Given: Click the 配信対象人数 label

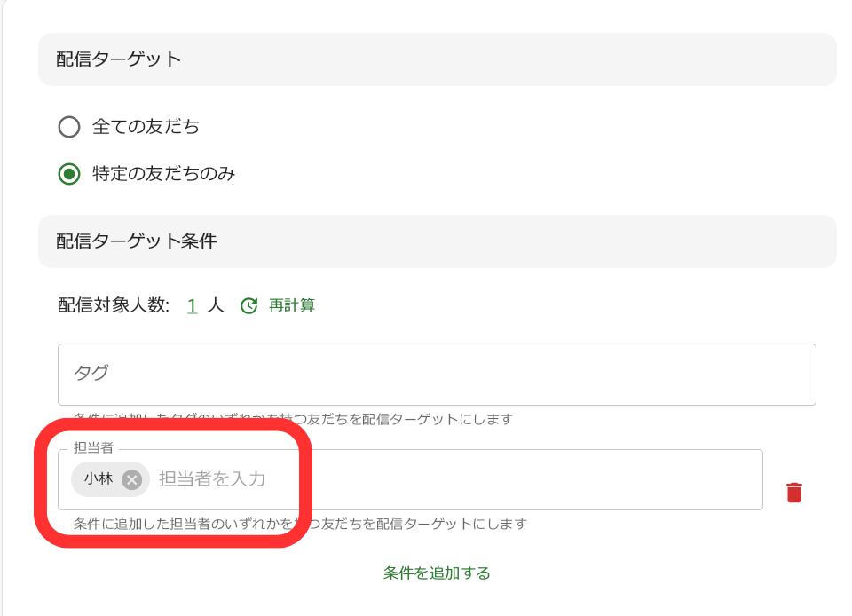Looking at the screenshot, I should [x=113, y=305].
